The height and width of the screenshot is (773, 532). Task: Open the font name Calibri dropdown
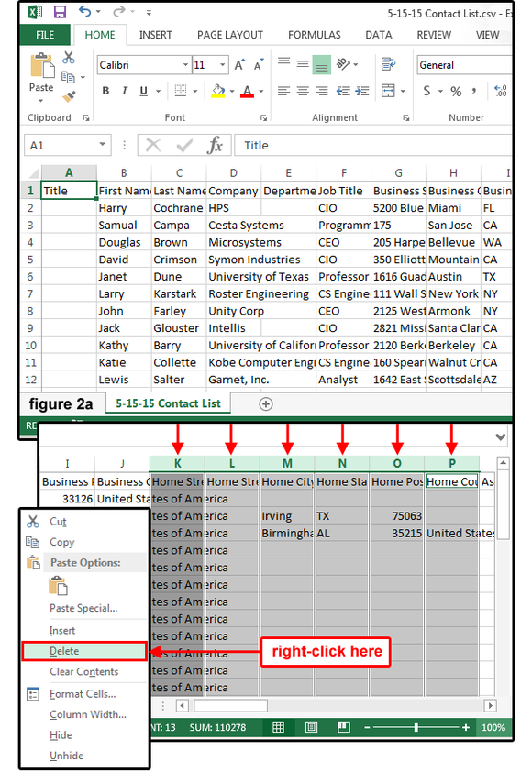tap(185, 65)
